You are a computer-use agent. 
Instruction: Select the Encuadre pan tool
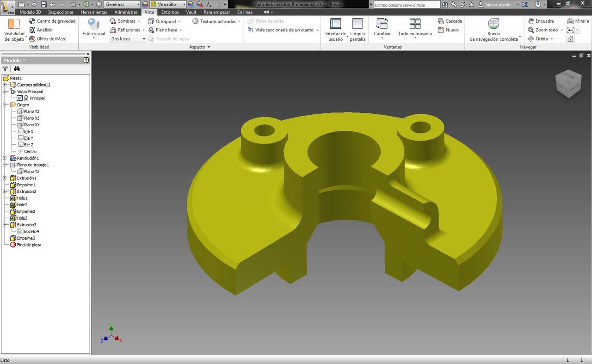point(541,21)
